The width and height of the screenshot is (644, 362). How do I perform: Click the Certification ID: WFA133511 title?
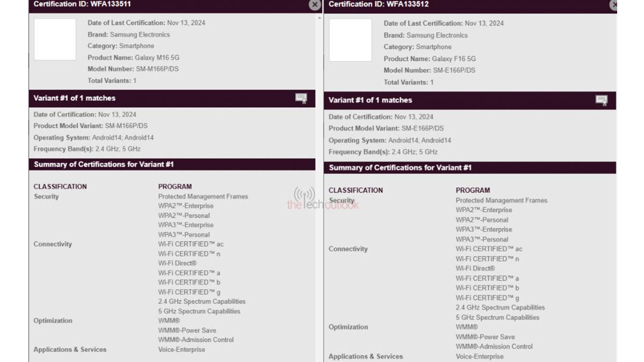click(x=82, y=4)
